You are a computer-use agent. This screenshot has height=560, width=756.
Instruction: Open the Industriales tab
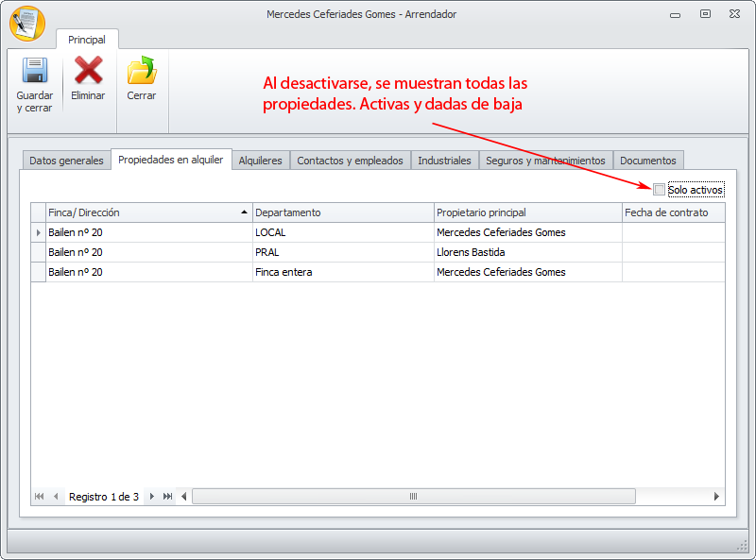coord(444,161)
